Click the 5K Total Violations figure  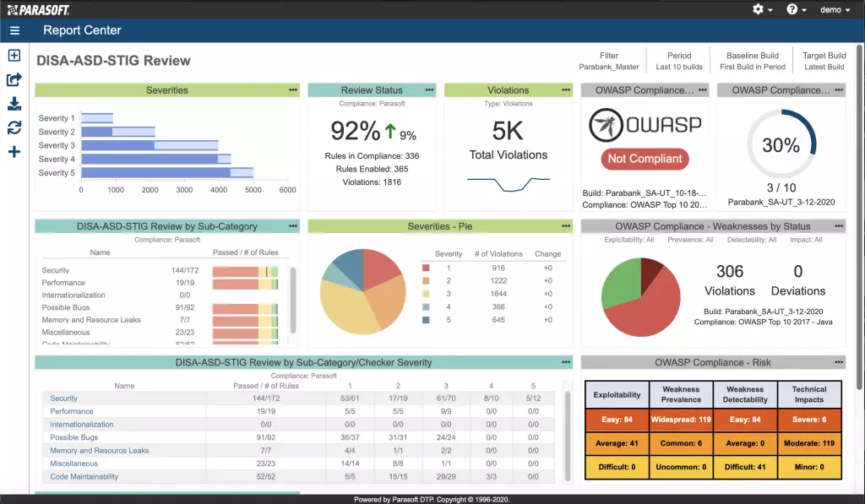click(508, 131)
